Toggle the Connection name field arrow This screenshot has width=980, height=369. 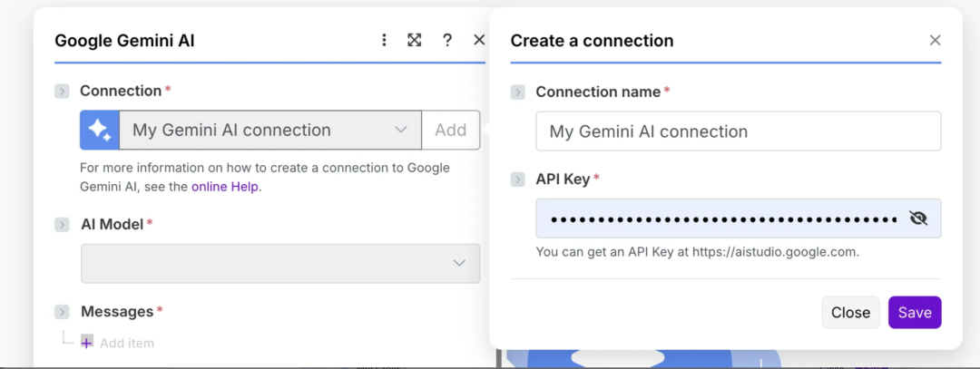coord(517,92)
